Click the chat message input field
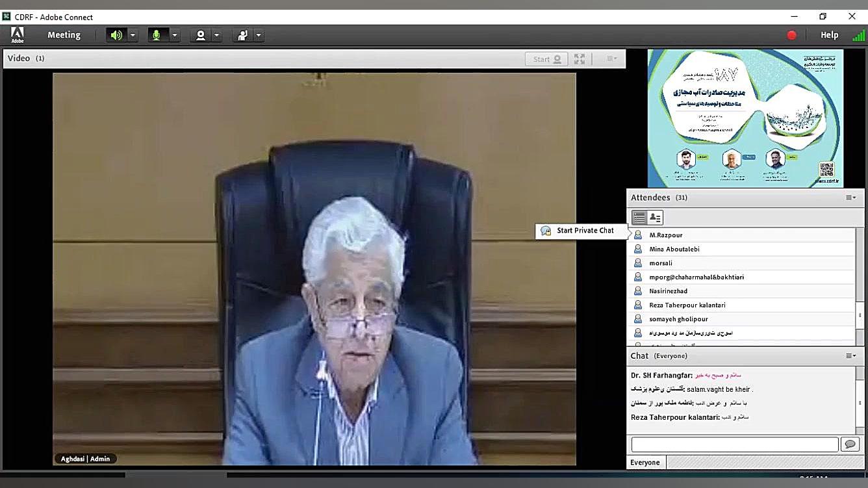Image resolution: width=868 pixels, height=488 pixels. pyautogui.click(x=735, y=444)
